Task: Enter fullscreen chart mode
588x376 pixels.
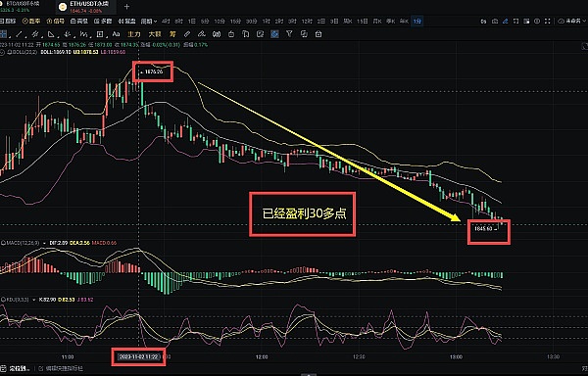Action: 548,22
